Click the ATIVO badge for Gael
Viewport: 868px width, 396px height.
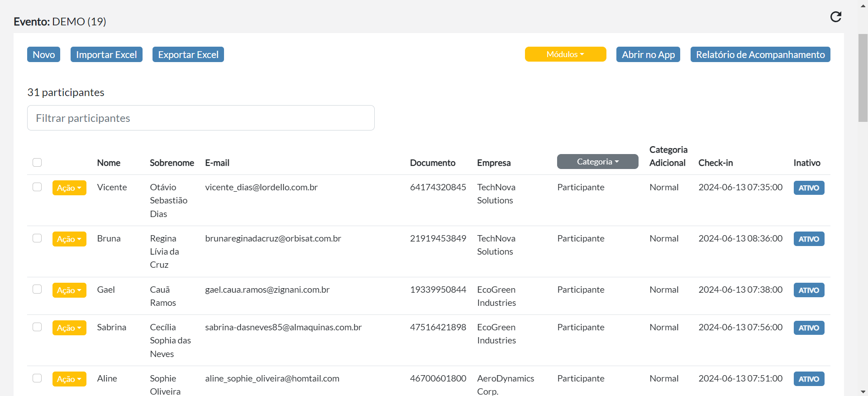(809, 290)
